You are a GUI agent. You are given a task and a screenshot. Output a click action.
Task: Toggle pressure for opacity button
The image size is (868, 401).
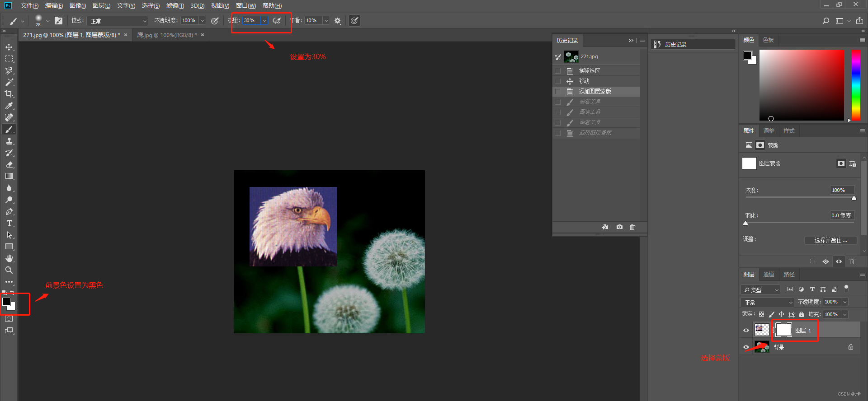pos(215,21)
